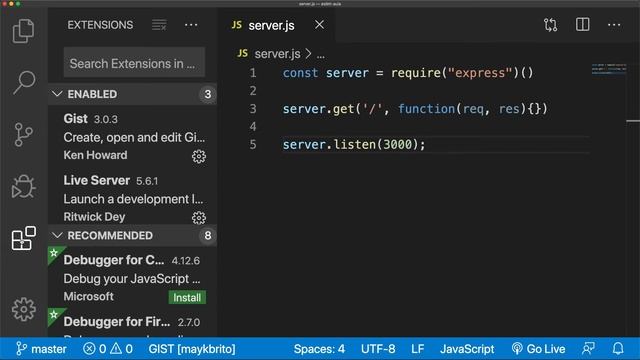This screenshot has height=360, width=640.
Task: Click Microsoft publisher name
Action: (89, 296)
